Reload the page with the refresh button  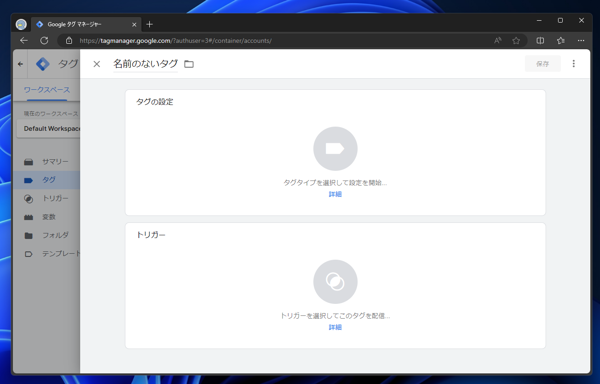(44, 40)
